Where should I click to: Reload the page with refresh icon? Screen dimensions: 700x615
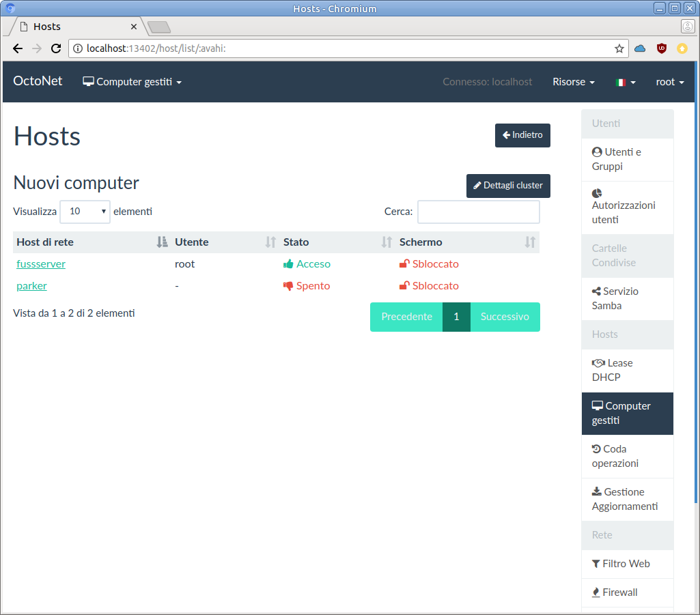coord(56,48)
